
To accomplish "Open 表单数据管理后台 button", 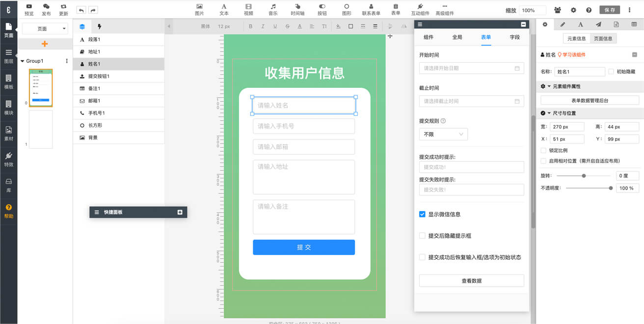I will 590,100.
